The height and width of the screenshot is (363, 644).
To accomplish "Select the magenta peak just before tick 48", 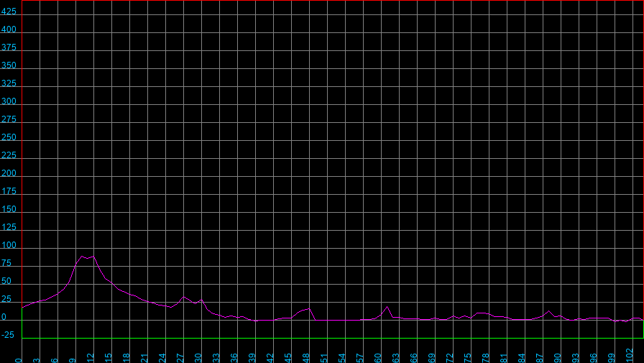I will coord(308,308).
